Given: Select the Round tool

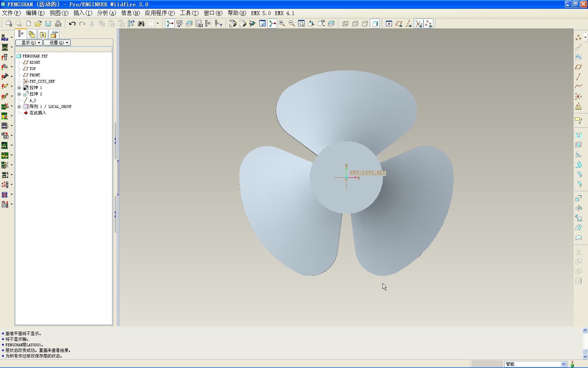Looking at the screenshot, I should (x=578, y=174).
